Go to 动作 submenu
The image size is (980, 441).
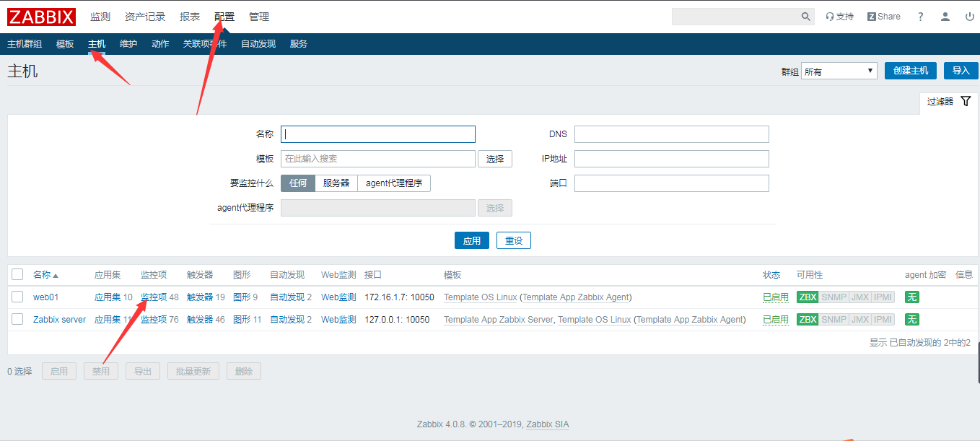(160, 44)
